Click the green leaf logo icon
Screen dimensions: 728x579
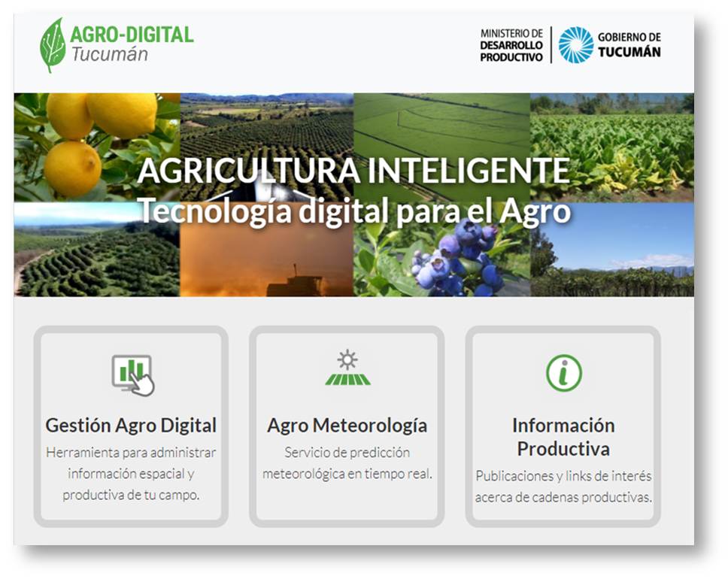click(53, 45)
